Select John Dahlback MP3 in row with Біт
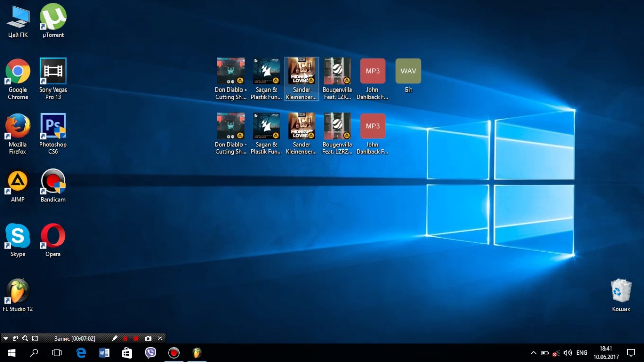The image size is (644, 362). 372,79
